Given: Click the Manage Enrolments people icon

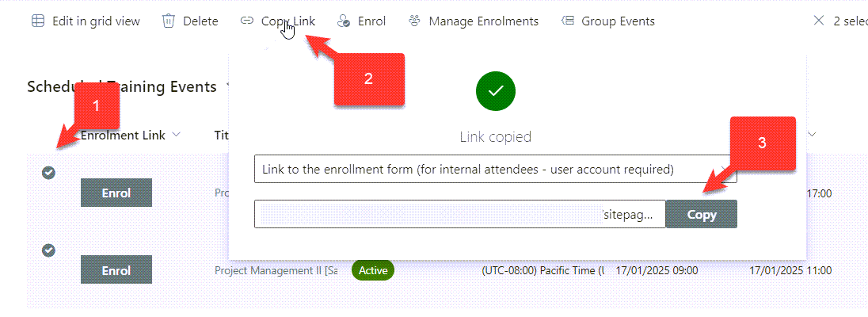Looking at the screenshot, I should coord(414,21).
